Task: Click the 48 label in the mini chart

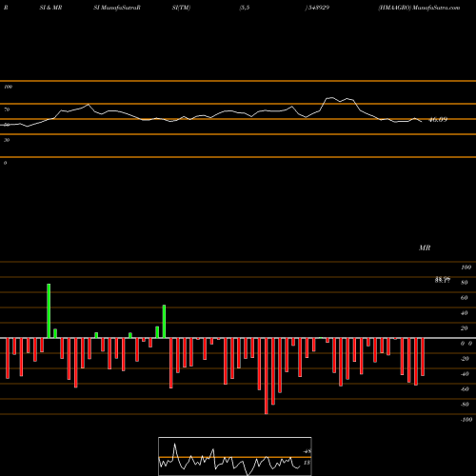Action: pyautogui.click(x=307, y=451)
